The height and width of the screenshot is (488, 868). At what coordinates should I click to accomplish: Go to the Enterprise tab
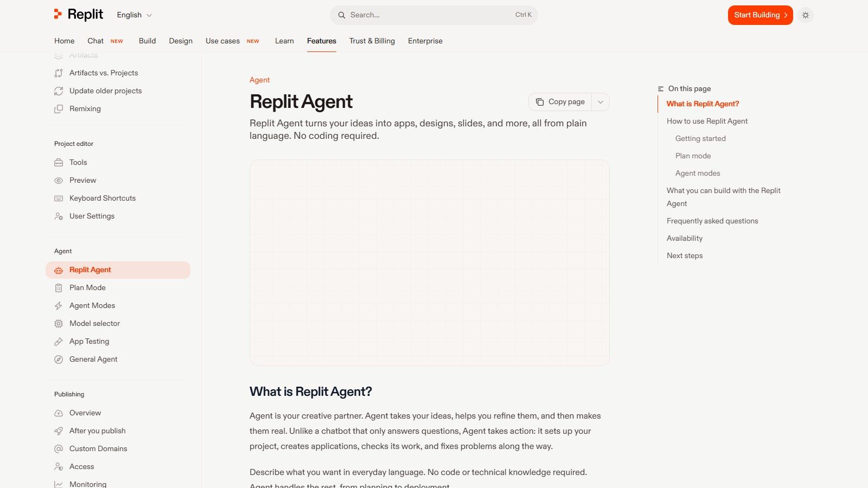pos(425,41)
